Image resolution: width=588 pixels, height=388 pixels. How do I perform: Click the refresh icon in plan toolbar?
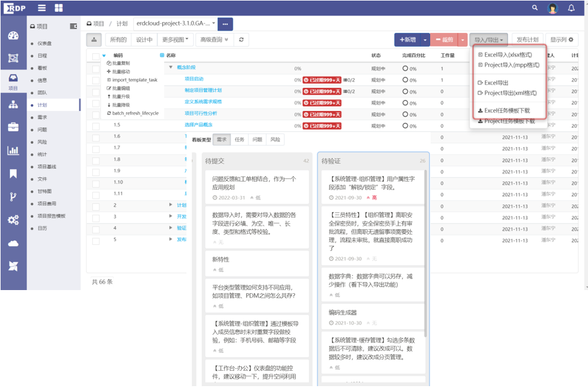pos(241,40)
